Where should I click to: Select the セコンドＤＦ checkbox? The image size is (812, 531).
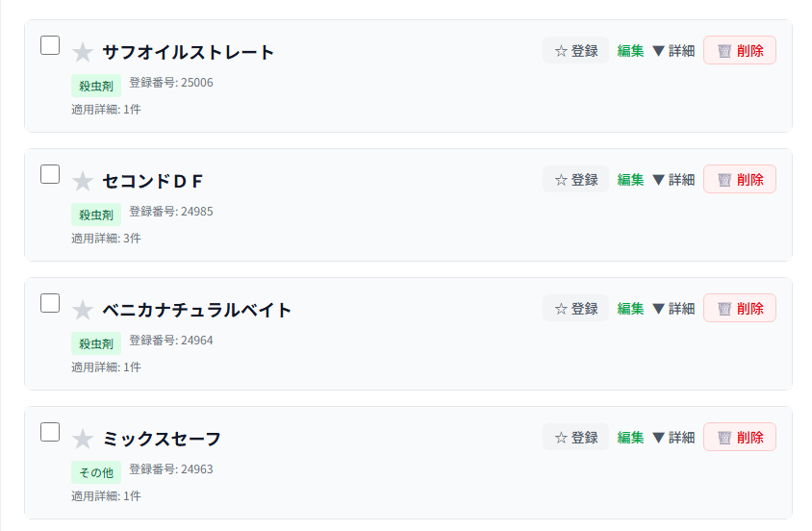pos(50,174)
